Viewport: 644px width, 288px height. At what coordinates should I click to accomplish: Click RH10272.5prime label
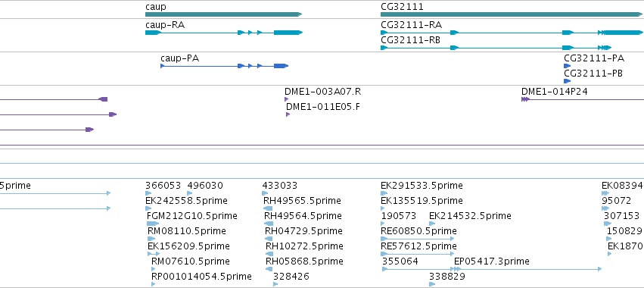[x=304, y=246]
